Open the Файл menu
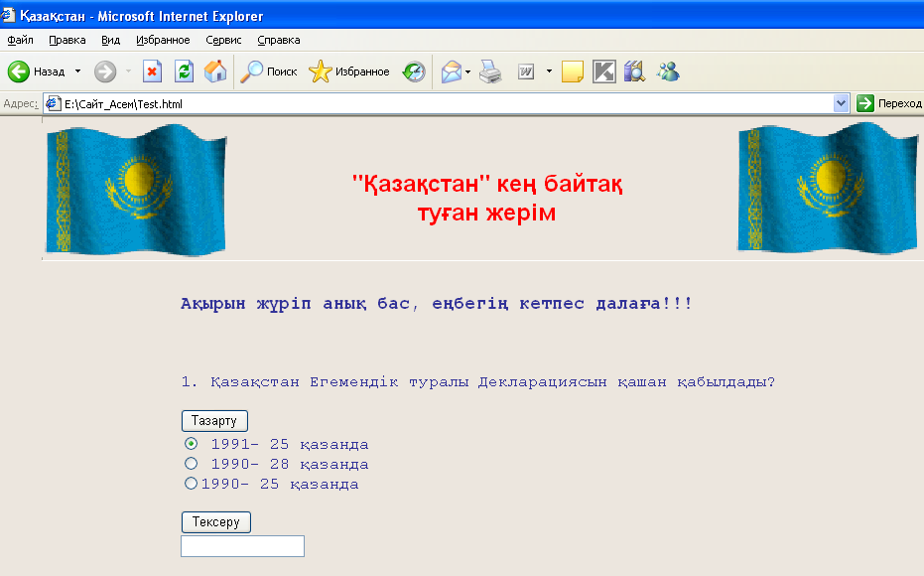924x576 pixels. 20,40
